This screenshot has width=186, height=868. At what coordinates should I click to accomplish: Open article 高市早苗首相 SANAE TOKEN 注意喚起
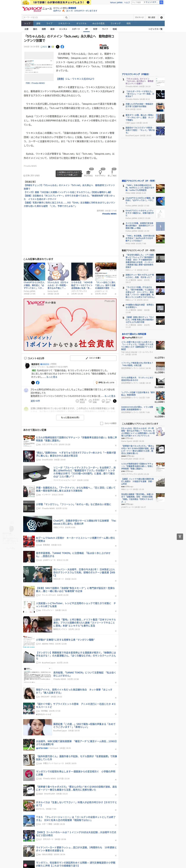click(73, 554)
